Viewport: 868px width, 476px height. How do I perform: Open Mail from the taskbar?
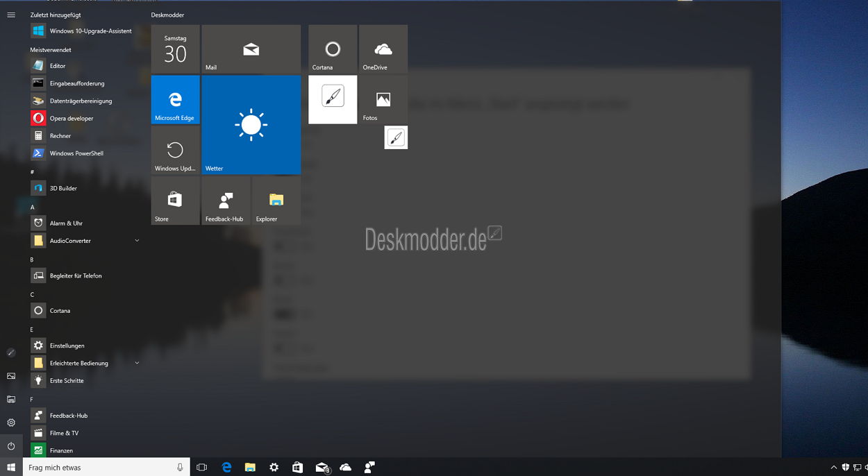coord(322,468)
